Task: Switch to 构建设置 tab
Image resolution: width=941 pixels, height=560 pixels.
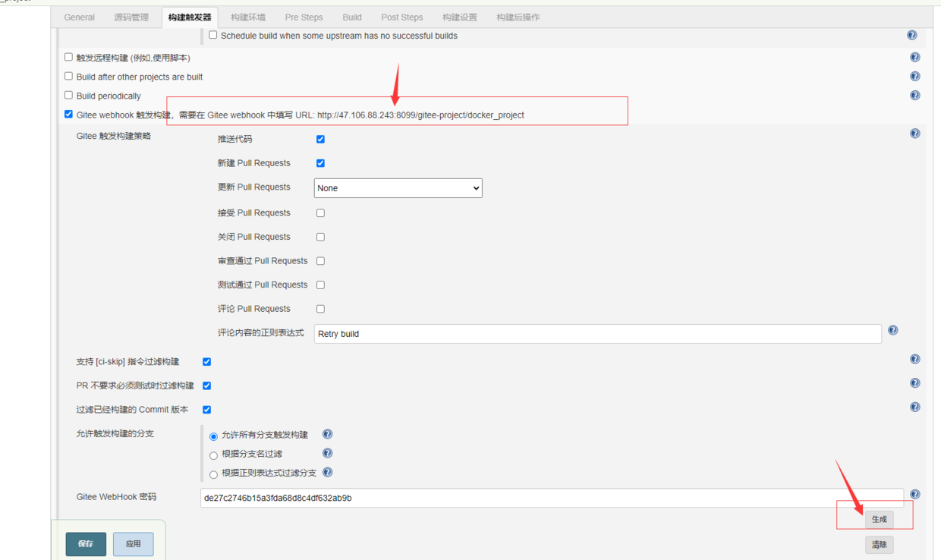Action: point(460,17)
